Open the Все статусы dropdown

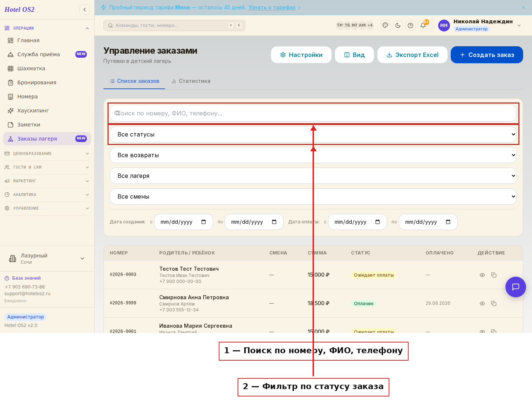coord(313,135)
